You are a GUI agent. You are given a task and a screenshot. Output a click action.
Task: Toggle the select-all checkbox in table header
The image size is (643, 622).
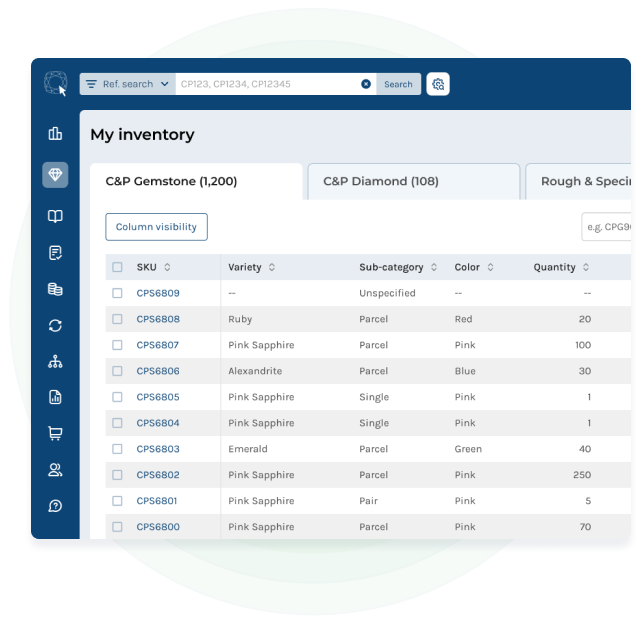coord(117,267)
